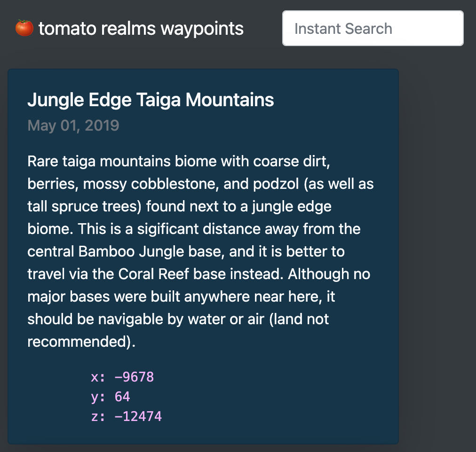Click the x coordinate value -9678
This screenshot has height=452, width=476.
[x=134, y=377]
